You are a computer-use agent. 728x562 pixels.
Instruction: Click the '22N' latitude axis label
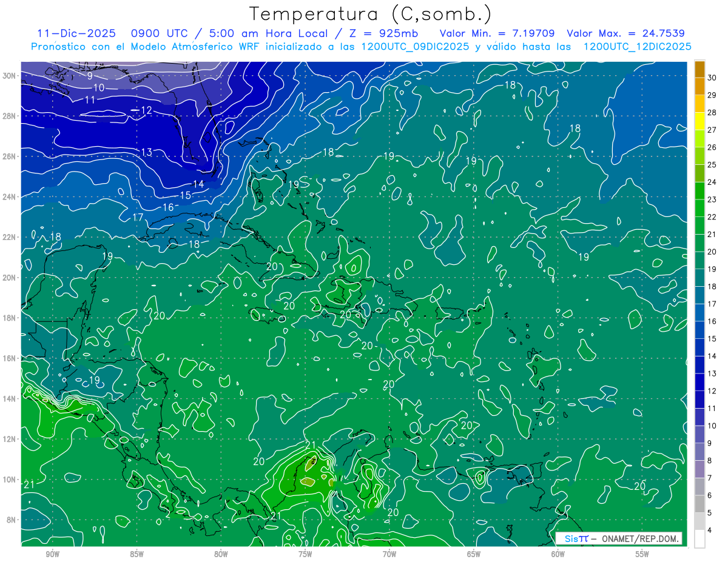tap(10, 237)
